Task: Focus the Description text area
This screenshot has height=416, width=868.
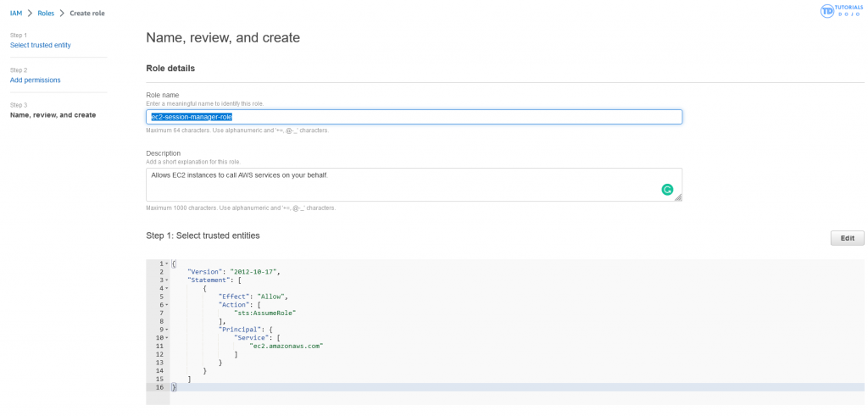Action: click(x=398, y=184)
